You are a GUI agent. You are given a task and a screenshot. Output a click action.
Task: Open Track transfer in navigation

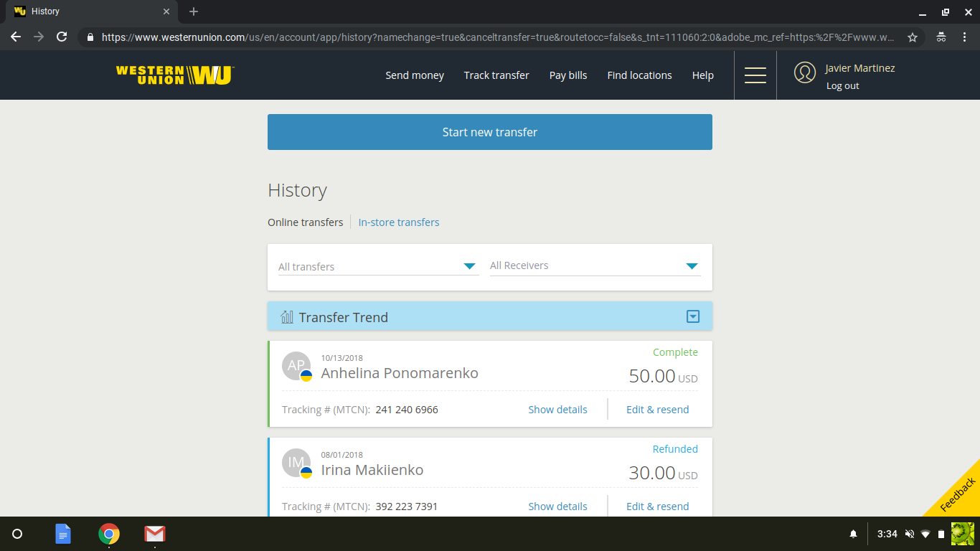(x=496, y=75)
